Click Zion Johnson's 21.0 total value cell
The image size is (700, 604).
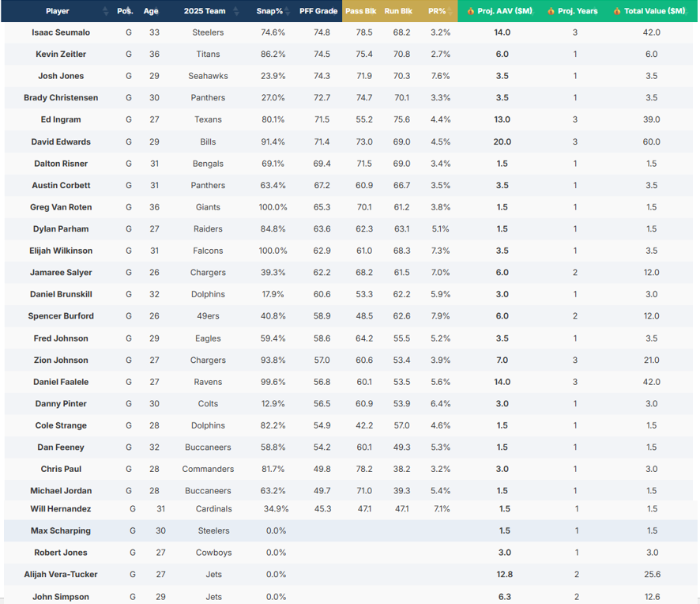[652, 360]
